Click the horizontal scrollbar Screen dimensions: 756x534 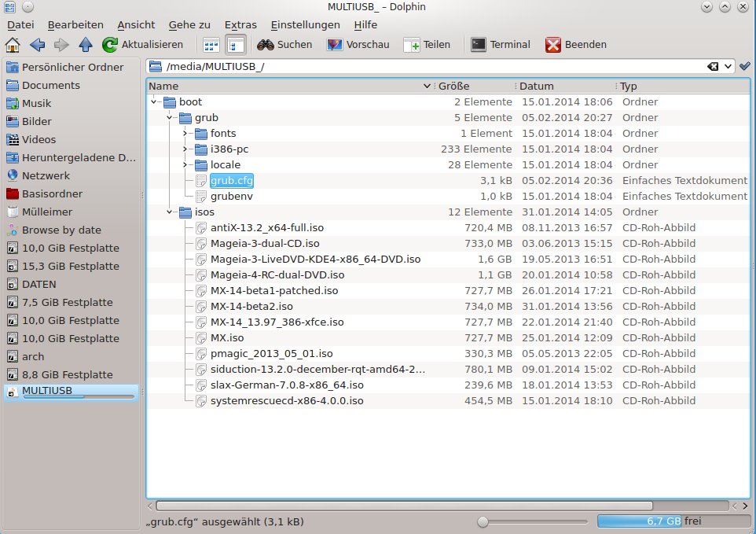click(404, 506)
